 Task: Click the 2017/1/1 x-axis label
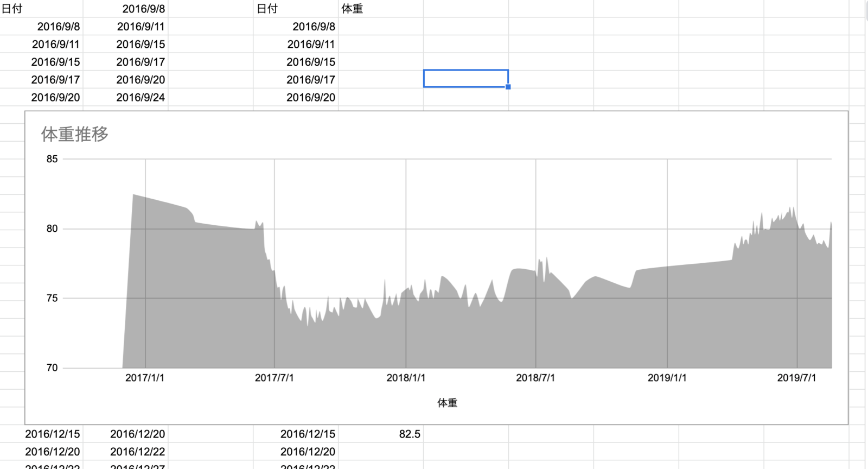coord(145,378)
